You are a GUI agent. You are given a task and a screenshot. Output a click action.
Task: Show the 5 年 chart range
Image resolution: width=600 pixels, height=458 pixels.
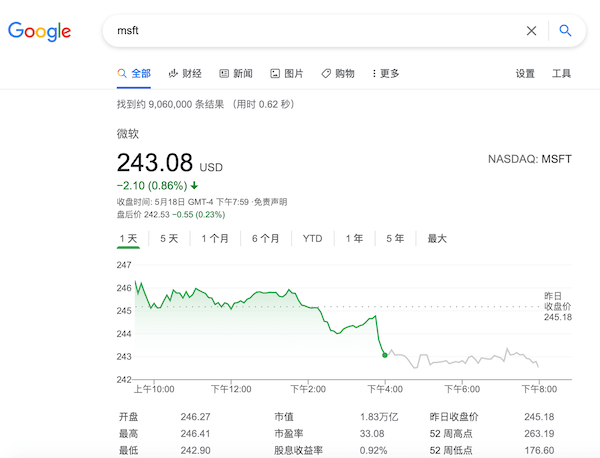coord(395,238)
